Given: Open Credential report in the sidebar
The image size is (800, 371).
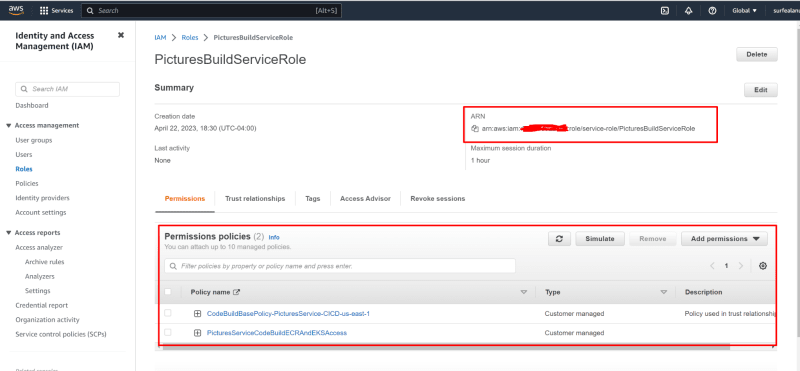Looking at the screenshot, I should point(41,305).
